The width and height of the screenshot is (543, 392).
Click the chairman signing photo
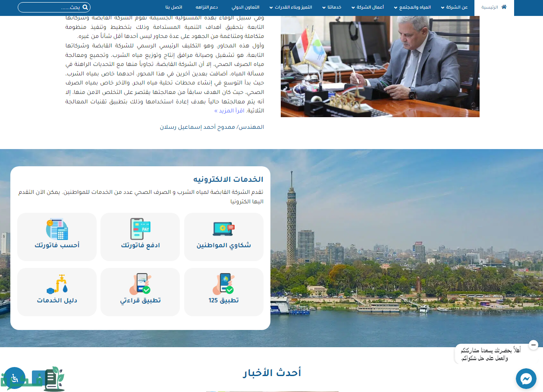380,66
